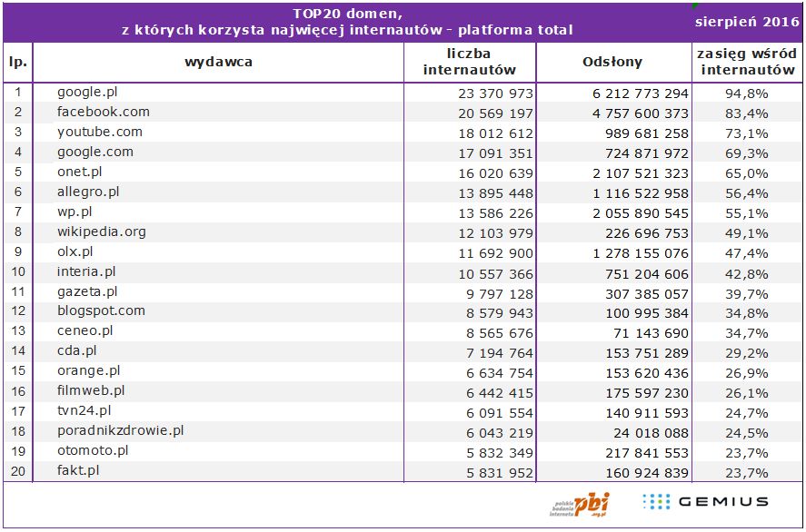This screenshot has height=532, width=806.
Task: Select user count 23 370 973
Action: pos(495,94)
